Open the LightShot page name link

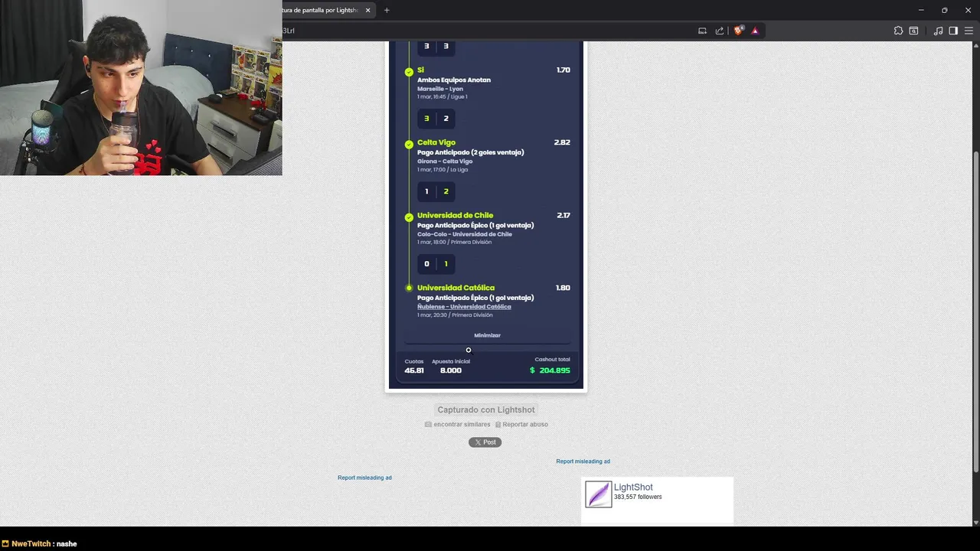[x=633, y=487]
